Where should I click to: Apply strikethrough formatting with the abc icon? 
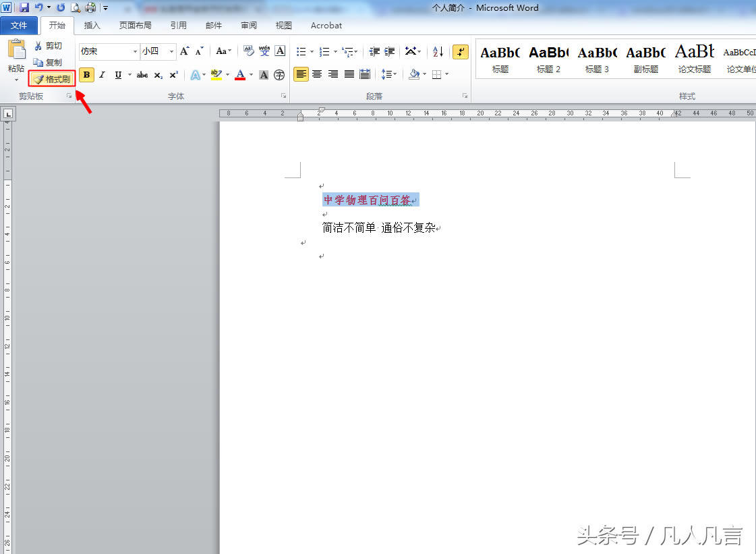point(142,75)
